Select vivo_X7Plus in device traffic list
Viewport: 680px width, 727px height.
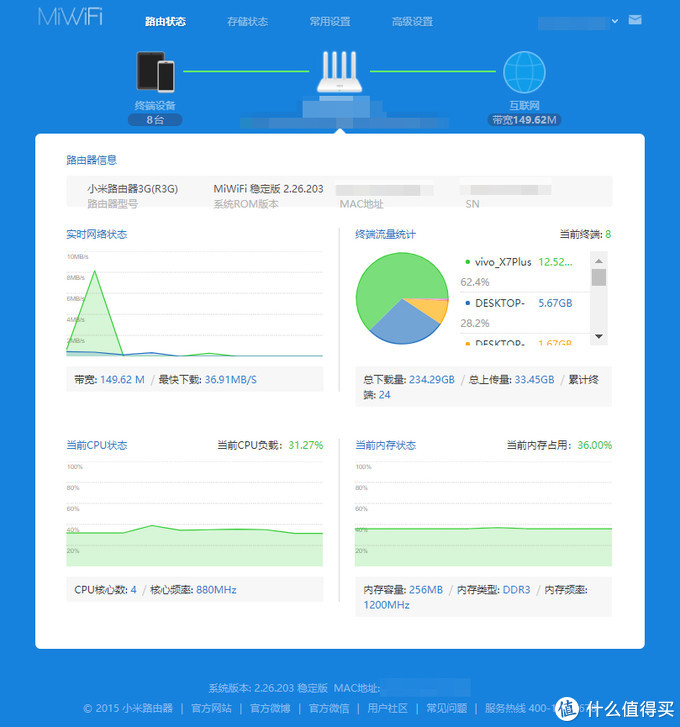point(503,262)
